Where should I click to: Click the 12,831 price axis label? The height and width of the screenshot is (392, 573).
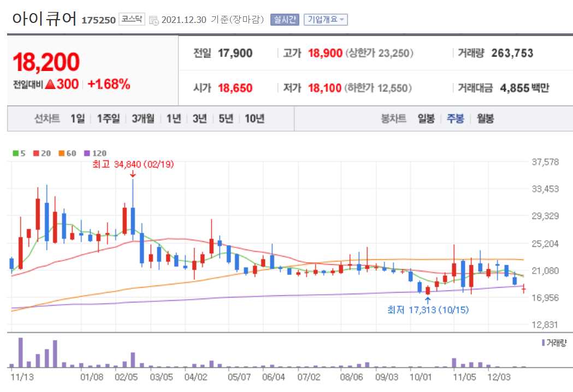pos(545,324)
